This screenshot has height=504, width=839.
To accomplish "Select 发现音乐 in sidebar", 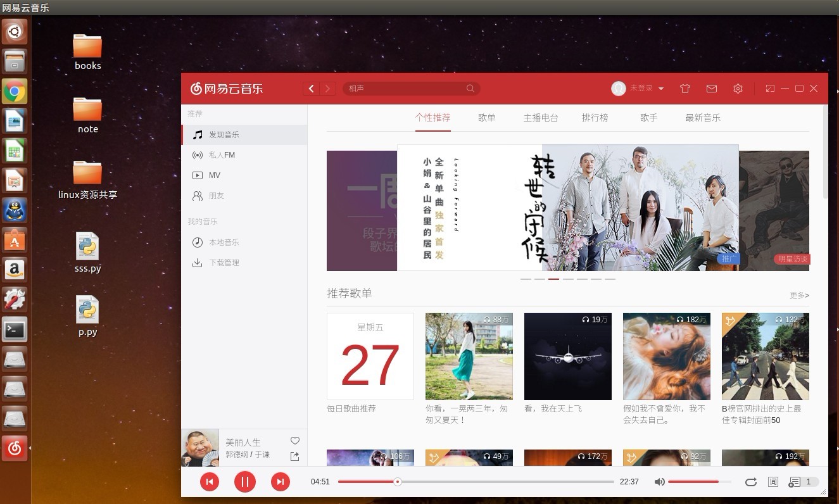I will (x=244, y=135).
